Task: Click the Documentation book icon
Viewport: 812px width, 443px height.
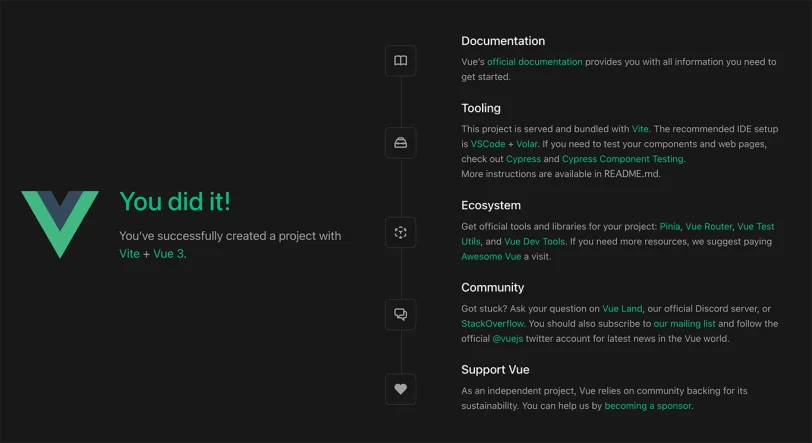Action: 400,61
